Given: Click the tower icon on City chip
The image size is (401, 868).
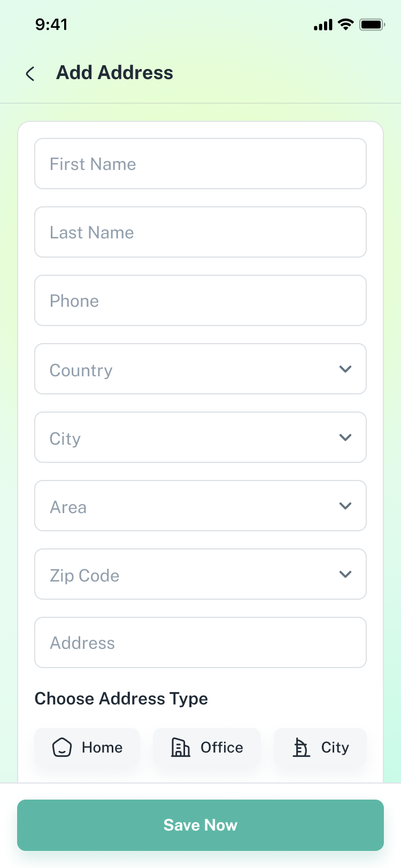Looking at the screenshot, I should (302, 747).
